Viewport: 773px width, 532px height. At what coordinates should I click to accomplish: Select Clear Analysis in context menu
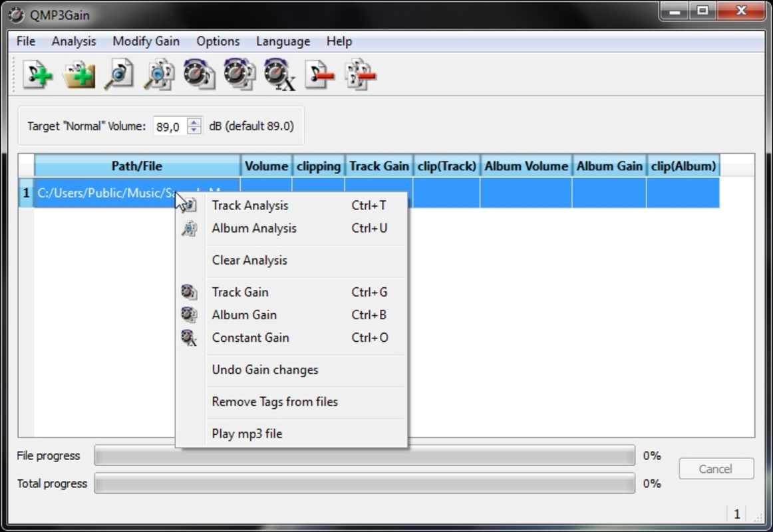pos(291,260)
